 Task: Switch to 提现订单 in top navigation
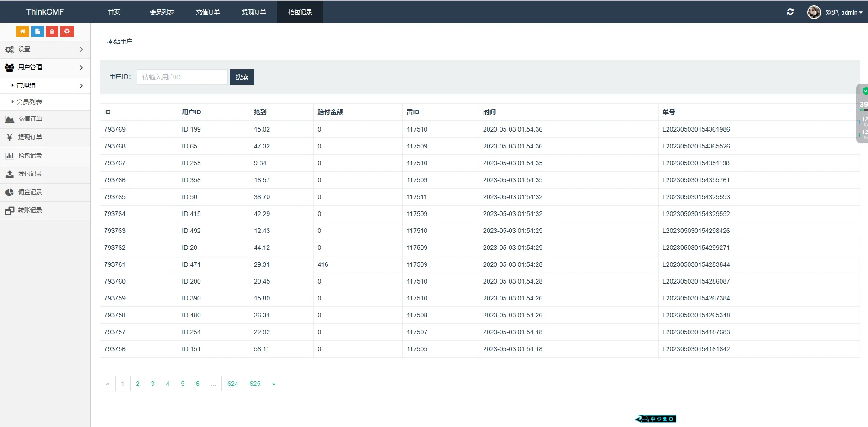point(254,12)
